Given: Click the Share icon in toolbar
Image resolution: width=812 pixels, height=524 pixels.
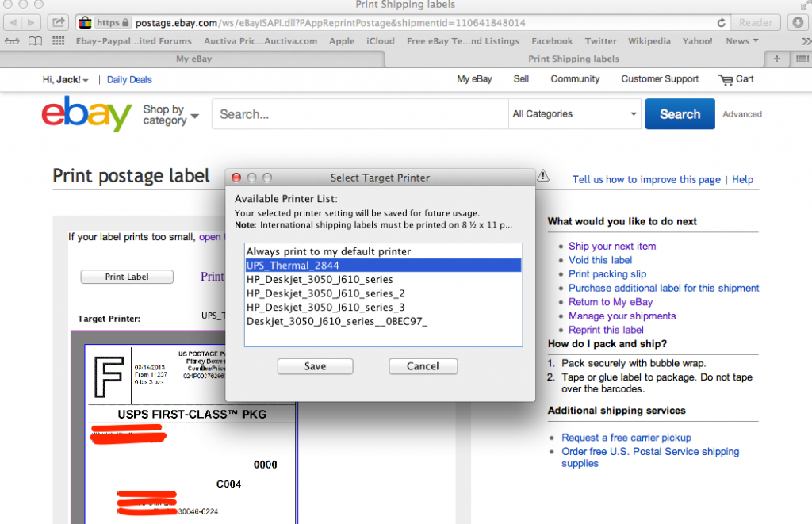Looking at the screenshot, I should click(59, 23).
